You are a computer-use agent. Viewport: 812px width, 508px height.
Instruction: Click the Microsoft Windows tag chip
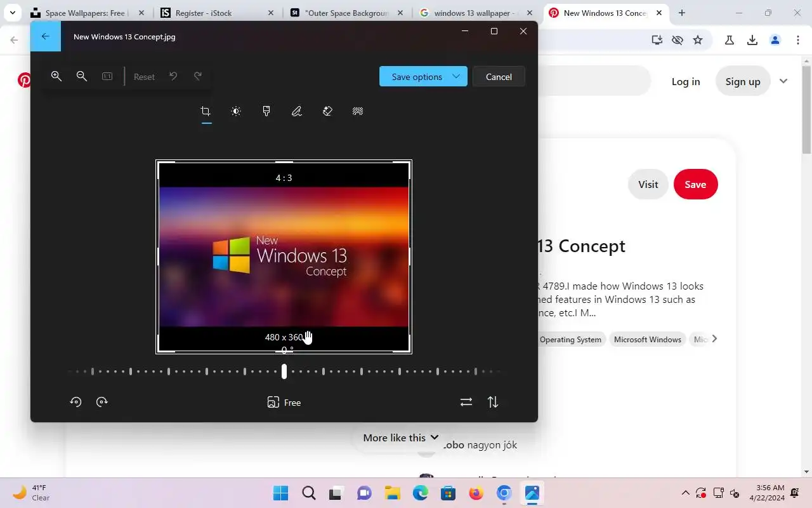click(648, 340)
